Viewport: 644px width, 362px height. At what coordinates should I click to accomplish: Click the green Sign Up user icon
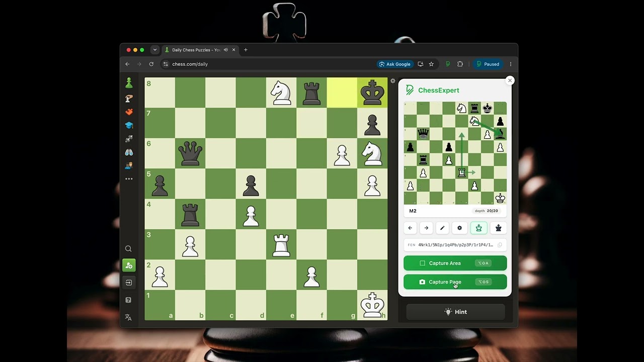(x=128, y=265)
